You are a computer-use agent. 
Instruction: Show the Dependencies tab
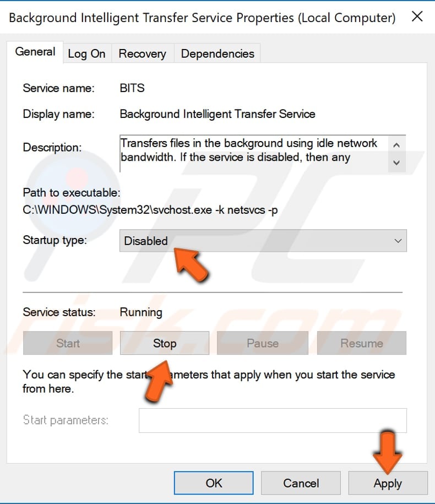click(218, 54)
